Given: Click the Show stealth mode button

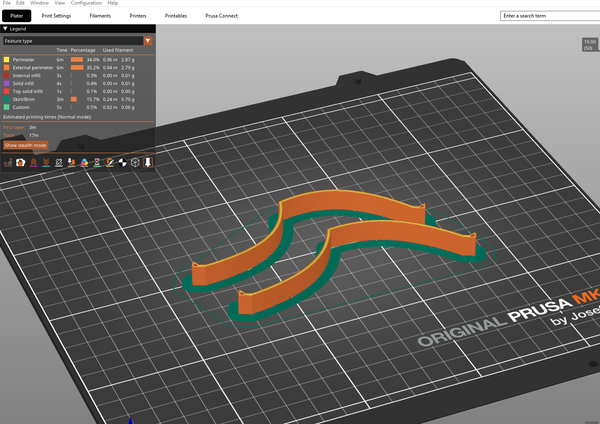Looking at the screenshot, I should [26, 145].
